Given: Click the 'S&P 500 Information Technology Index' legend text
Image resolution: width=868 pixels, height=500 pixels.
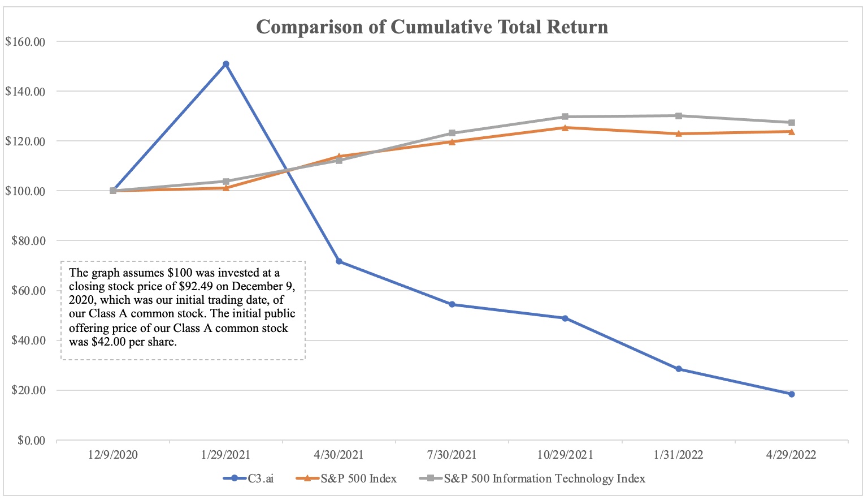Looking at the screenshot, I should pyautogui.click(x=544, y=479).
